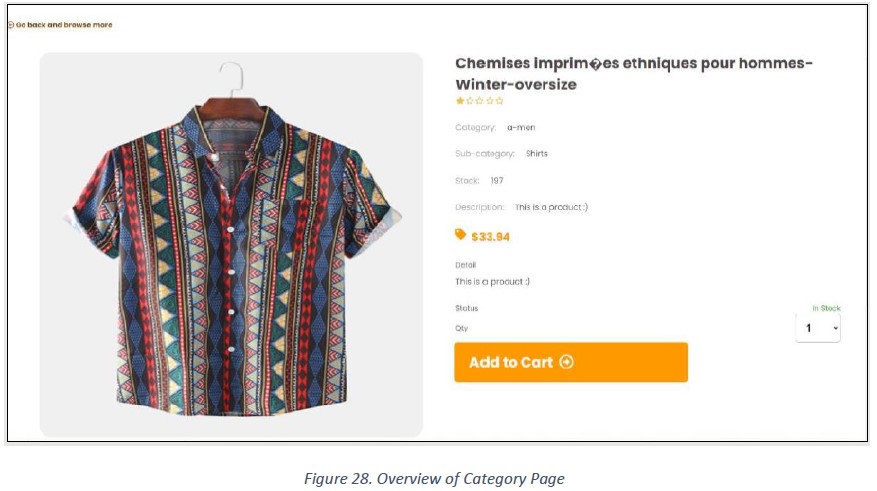Screen dimensions: 877x491
Task: Choose the third rating star
Action: [x=479, y=101]
